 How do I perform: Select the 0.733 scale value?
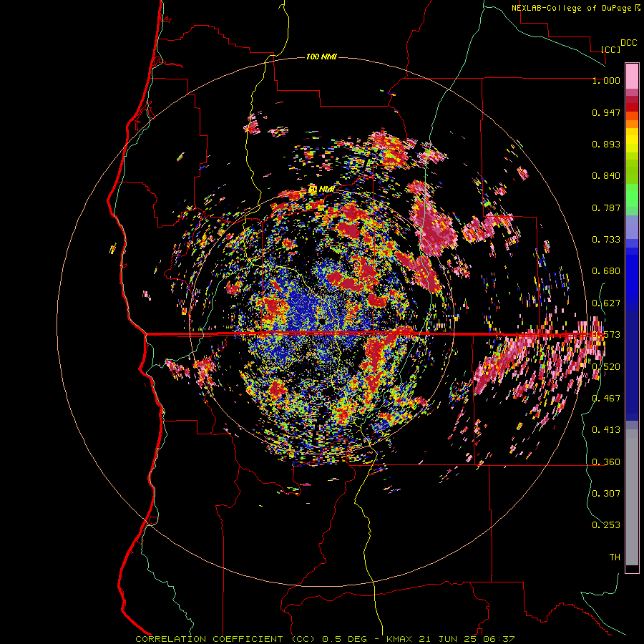pos(606,240)
